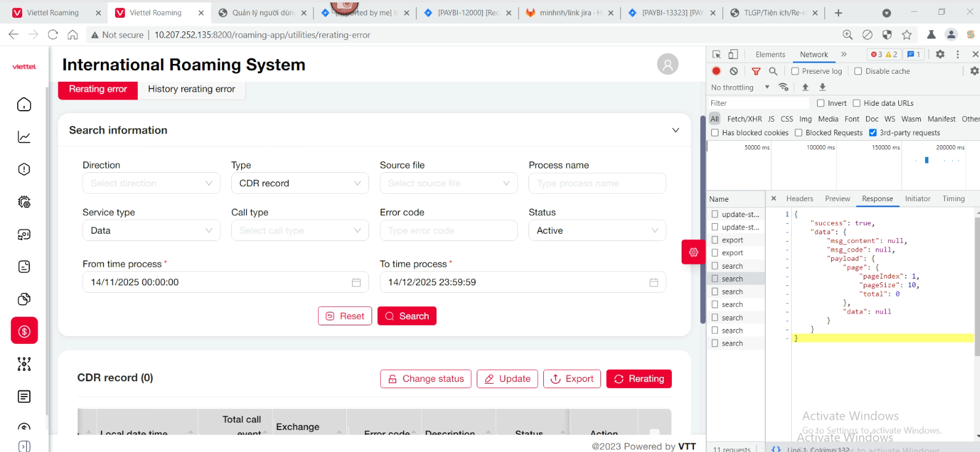The height and width of the screenshot is (452, 980).
Task: Click the Process name input field
Action: pyautogui.click(x=597, y=183)
